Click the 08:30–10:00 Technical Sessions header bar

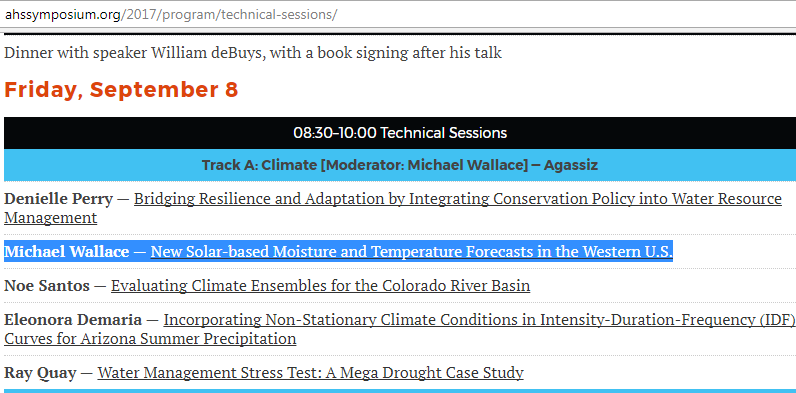point(400,133)
